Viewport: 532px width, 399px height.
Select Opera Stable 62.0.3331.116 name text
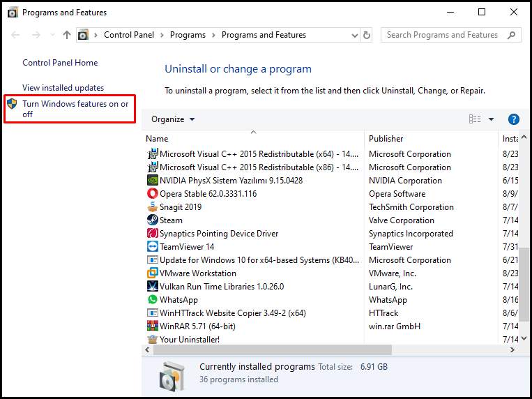coord(208,194)
